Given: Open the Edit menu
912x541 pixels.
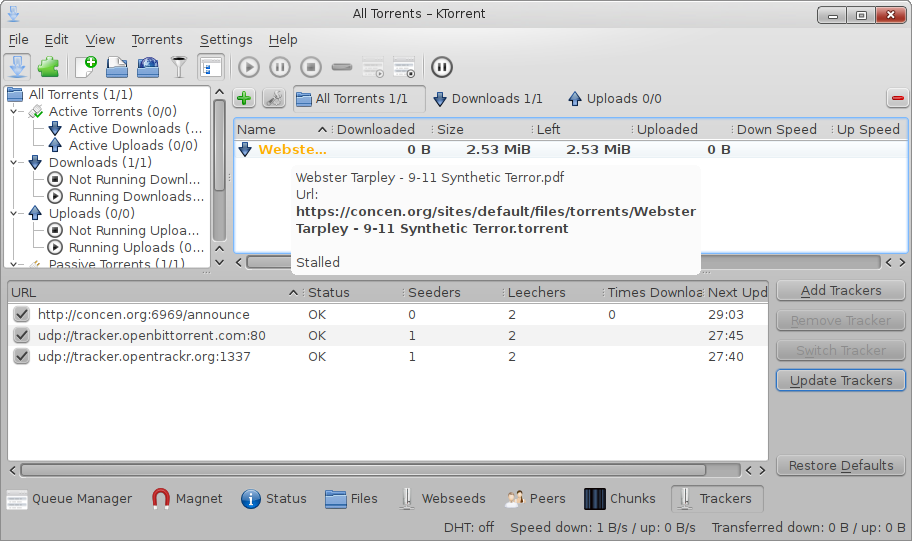Looking at the screenshot, I should (x=56, y=40).
